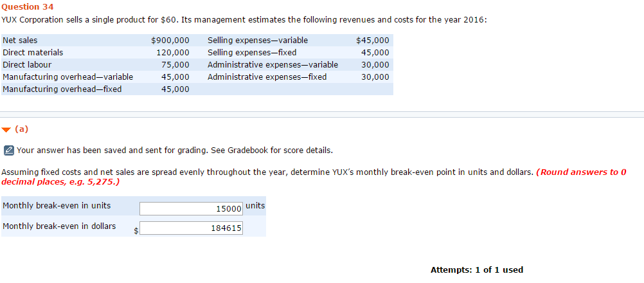
Task: Collapse section (a) with orange triangle
Action: 6,130
